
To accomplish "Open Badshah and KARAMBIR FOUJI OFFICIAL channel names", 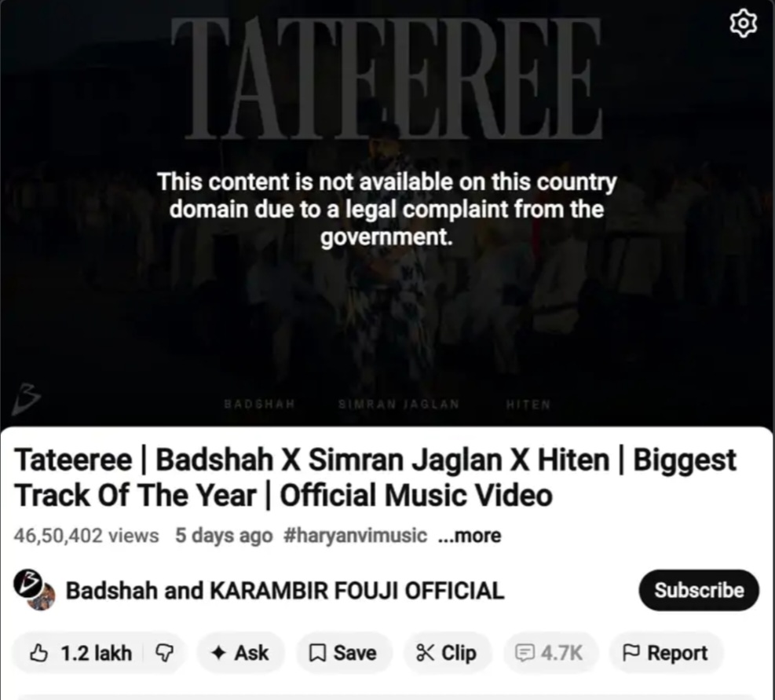I will pos(285,590).
